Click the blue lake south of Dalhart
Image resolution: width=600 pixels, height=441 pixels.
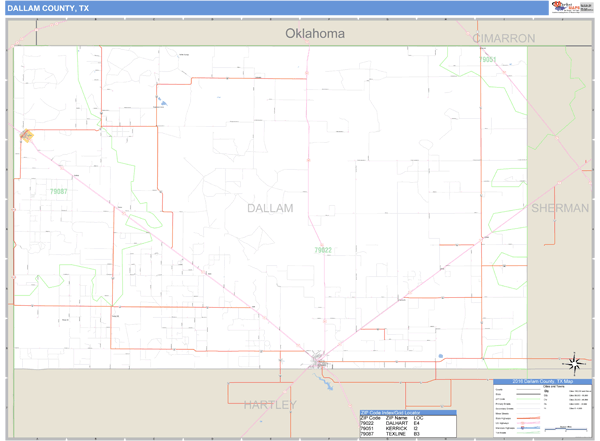click(x=324, y=382)
